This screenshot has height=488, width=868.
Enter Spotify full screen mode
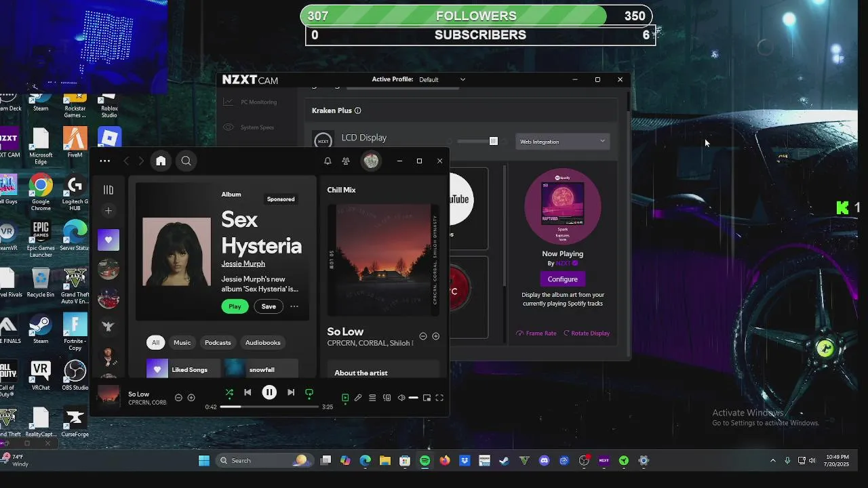tap(439, 398)
